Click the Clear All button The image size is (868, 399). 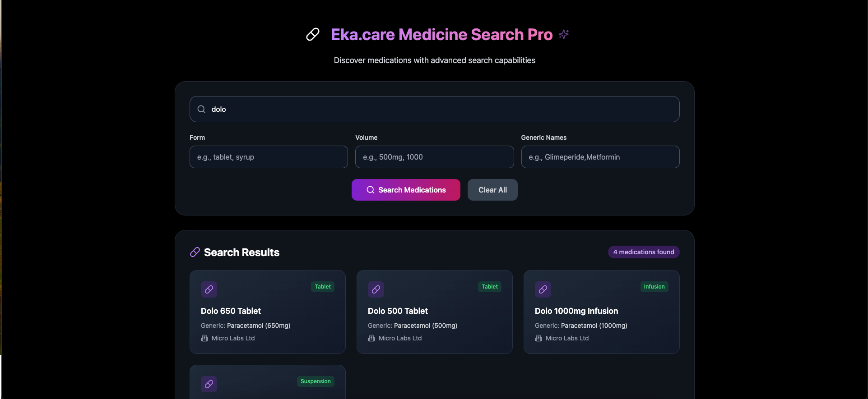492,190
